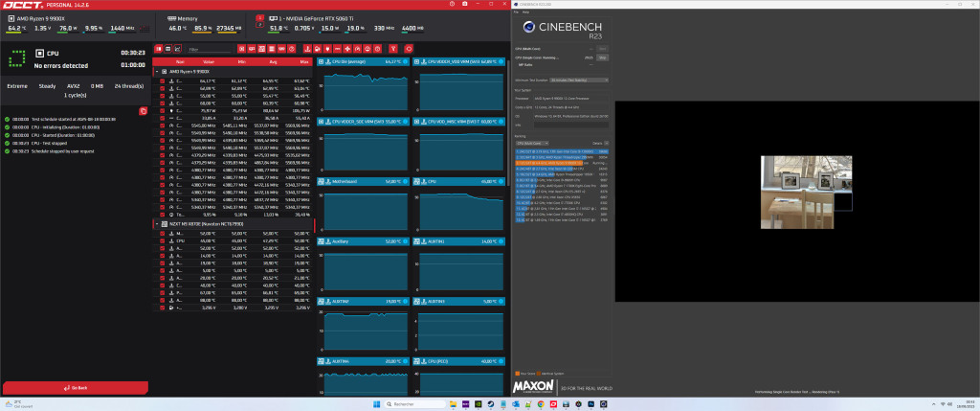Click the taskbar Recherche search box

pos(415,404)
